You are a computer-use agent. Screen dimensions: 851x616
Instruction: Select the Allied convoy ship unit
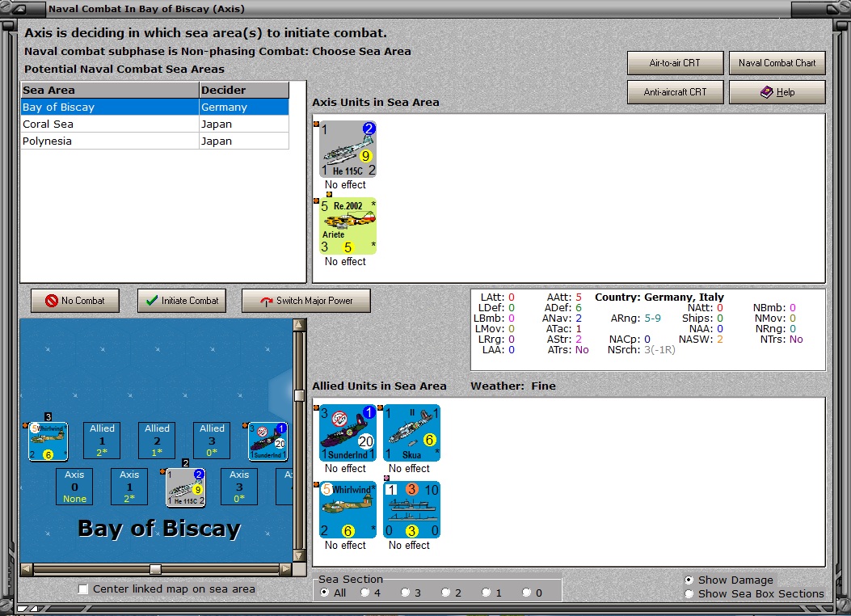pyautogui.click(x=411, y=509)
